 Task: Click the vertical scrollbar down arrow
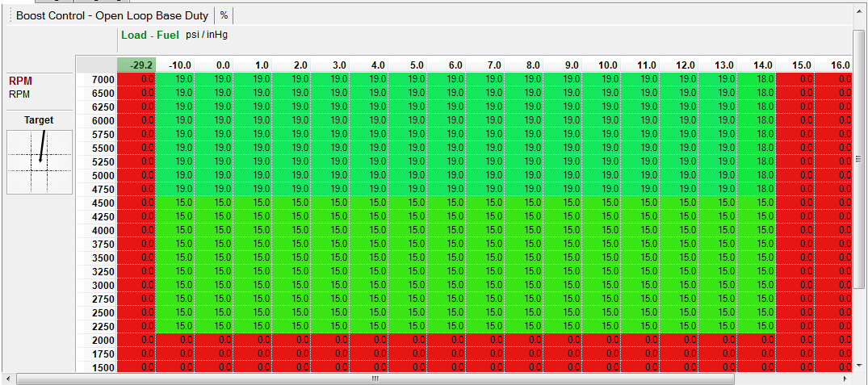pyautogui.click(x=859, y=367)
